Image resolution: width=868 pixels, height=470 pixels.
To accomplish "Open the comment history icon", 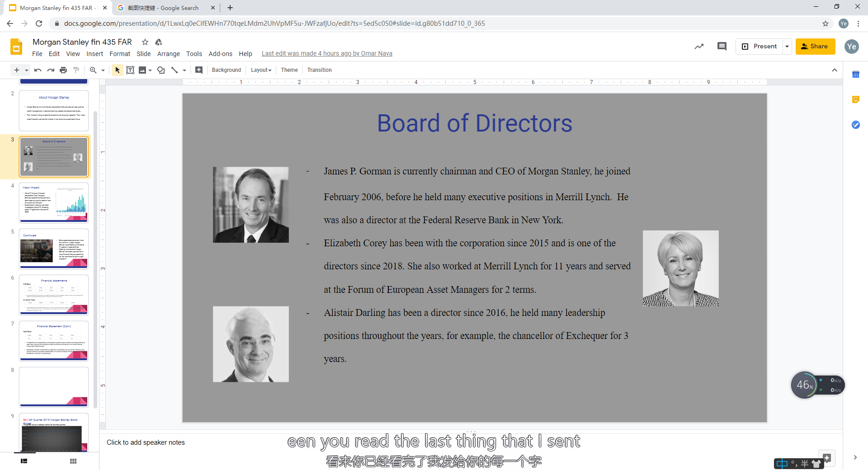I will coord(722,47).
